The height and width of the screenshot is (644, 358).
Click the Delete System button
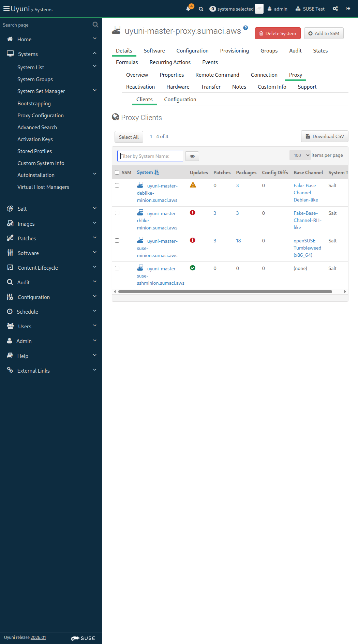(278, 33)
